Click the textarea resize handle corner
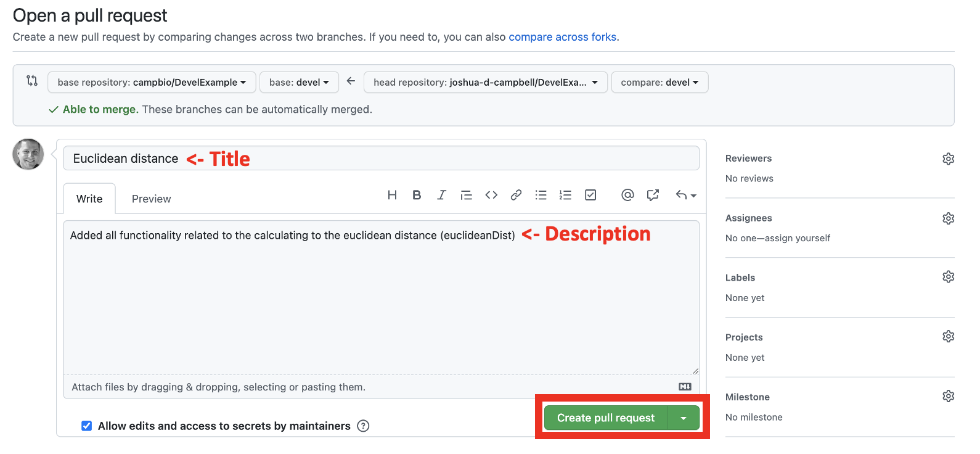This screenshot has height=454, width=980. point(695,370)
